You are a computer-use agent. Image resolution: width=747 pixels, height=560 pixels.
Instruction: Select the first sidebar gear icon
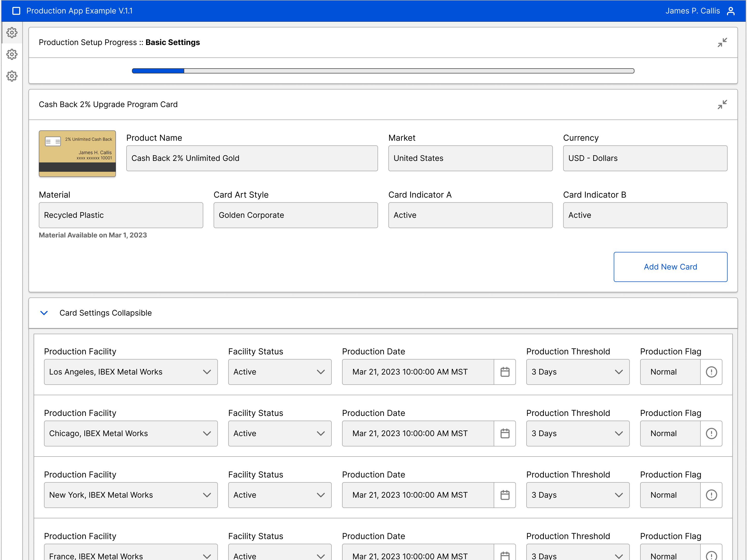pyautogui.click(x=12, y=33)
